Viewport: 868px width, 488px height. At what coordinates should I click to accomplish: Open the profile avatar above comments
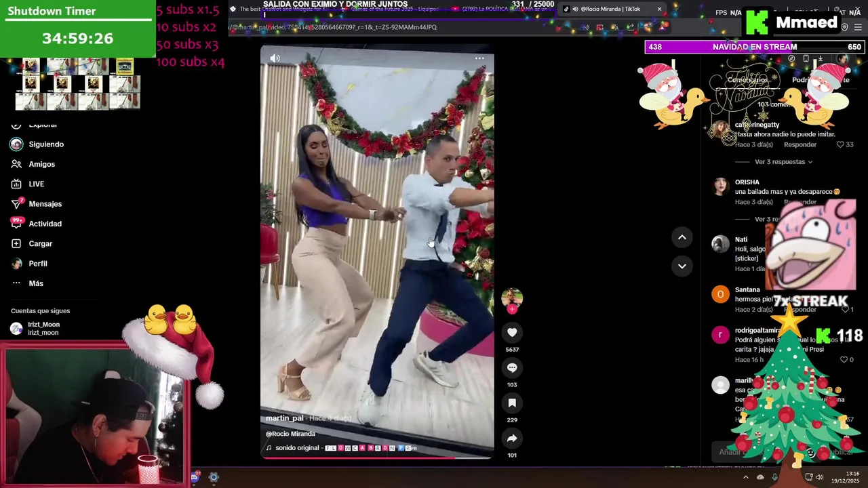pyautogui.click(x=842, y=60)
